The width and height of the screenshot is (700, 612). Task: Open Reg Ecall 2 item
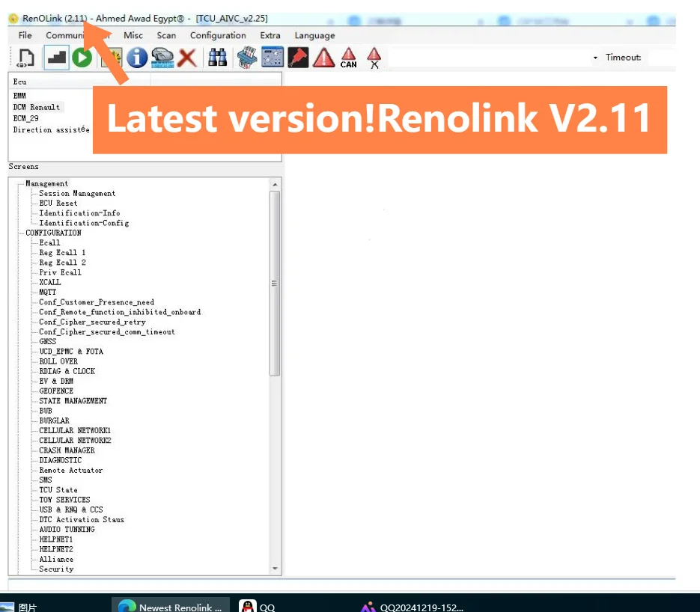tap(62, 263)
